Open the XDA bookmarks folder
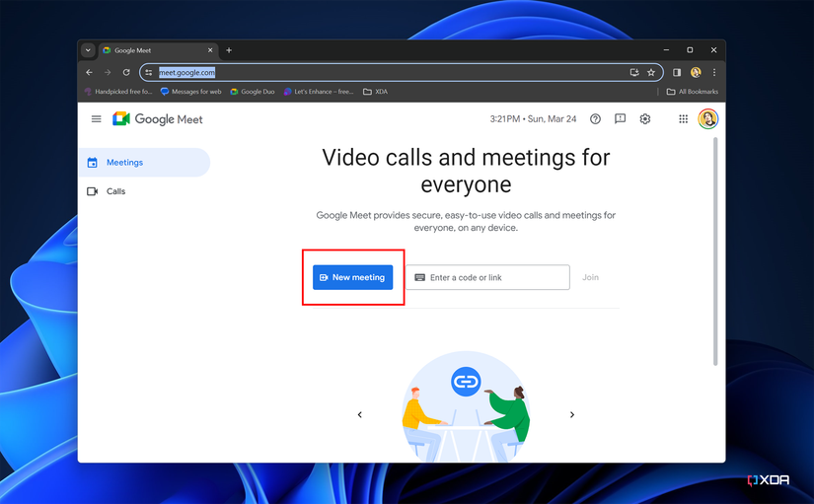This screenshot has width=814, height=504. (375, 92)
